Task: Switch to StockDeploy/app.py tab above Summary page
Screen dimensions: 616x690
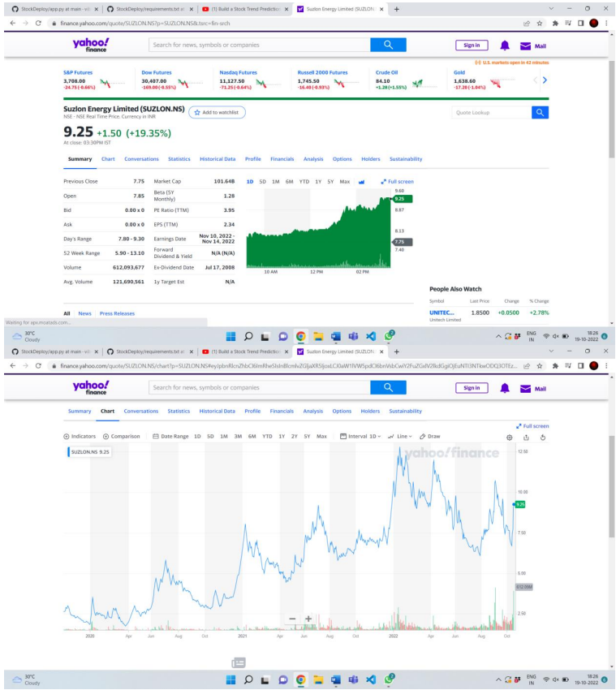Action: point(54,9)
